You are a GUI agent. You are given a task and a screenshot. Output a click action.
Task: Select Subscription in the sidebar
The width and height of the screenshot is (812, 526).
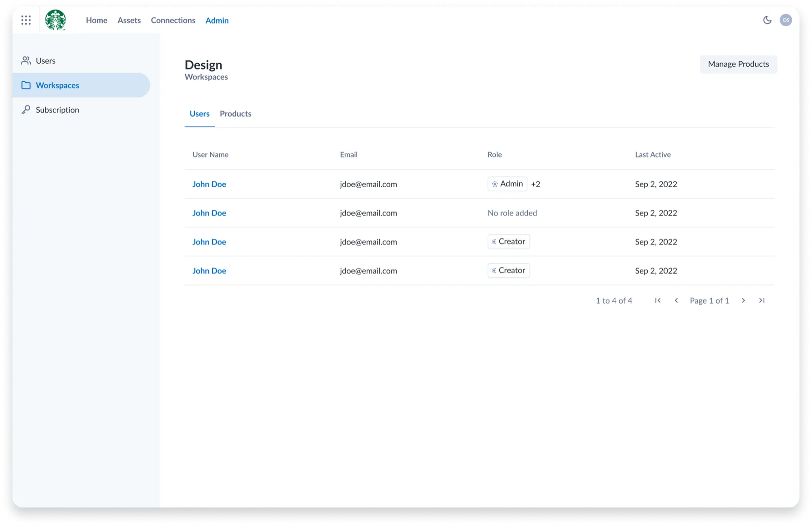click(x=81, y=110)
